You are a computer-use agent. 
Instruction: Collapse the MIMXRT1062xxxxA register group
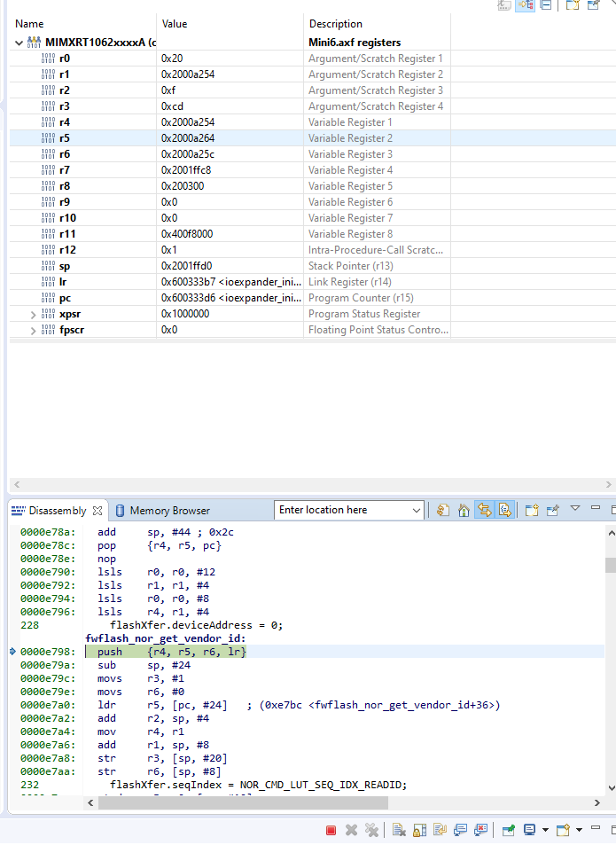(19, 43)
